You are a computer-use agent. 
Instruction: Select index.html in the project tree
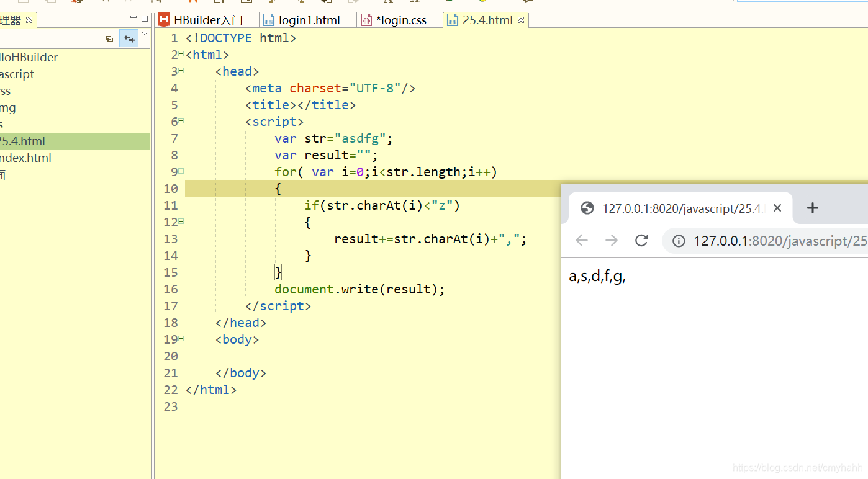click(25, 158)
